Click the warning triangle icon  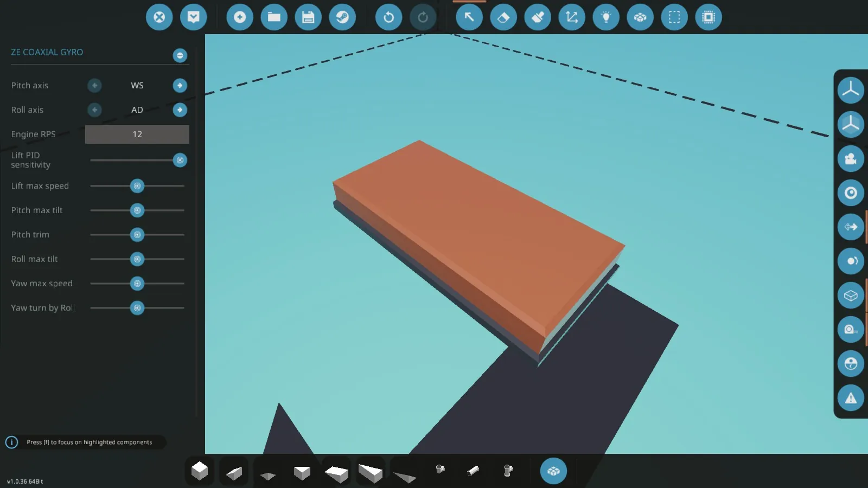(x=851, y=398)
